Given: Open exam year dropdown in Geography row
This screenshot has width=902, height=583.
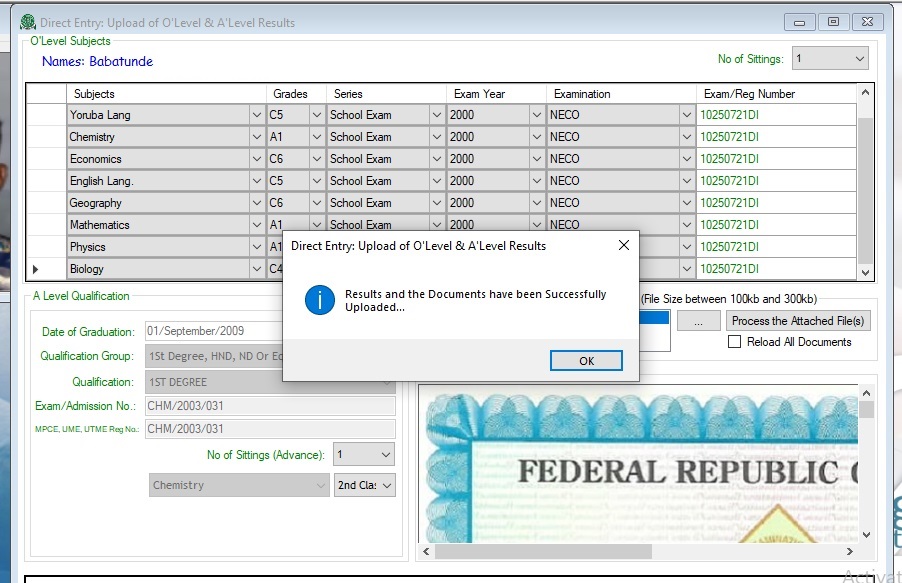Looking at the screenshot, I should point(536,203).
